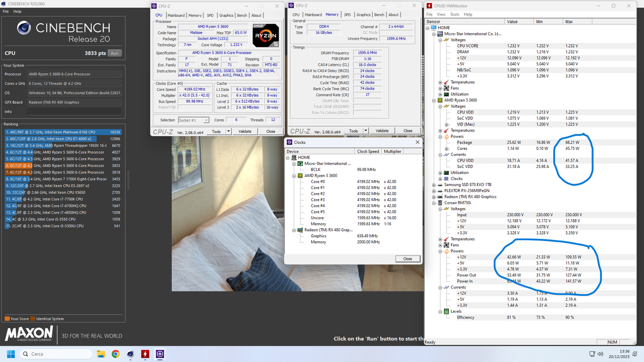Image resolution: width=644 pixels, height=362 pixels.
Task: Click the Tools button in CPU-Z CPU window
Action: click(x=216, y=131)
